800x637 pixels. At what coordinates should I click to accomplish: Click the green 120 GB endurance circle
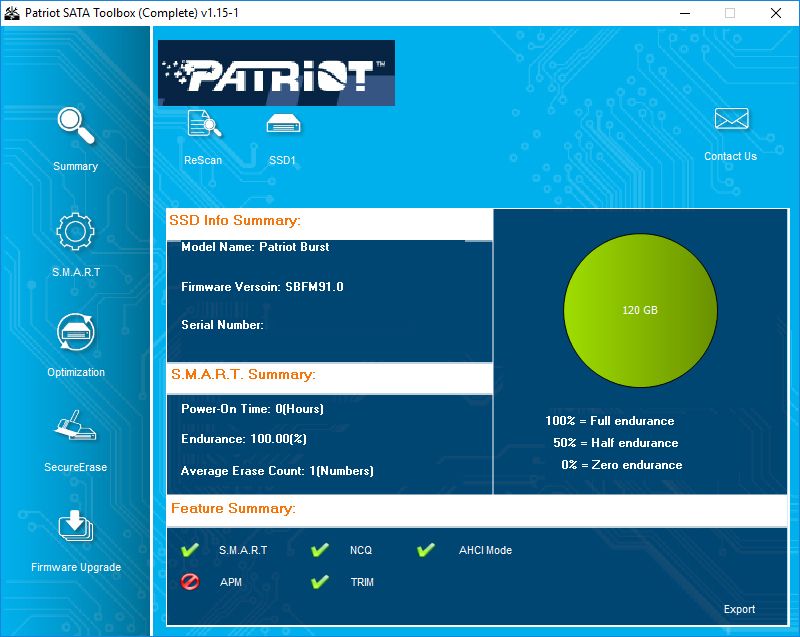(640, 310)
